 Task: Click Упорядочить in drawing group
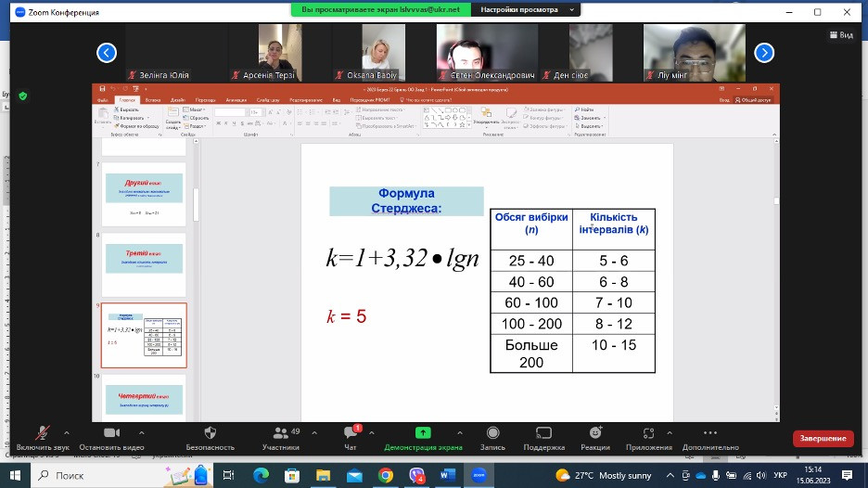pyautogui.click(x=486, y=116)
